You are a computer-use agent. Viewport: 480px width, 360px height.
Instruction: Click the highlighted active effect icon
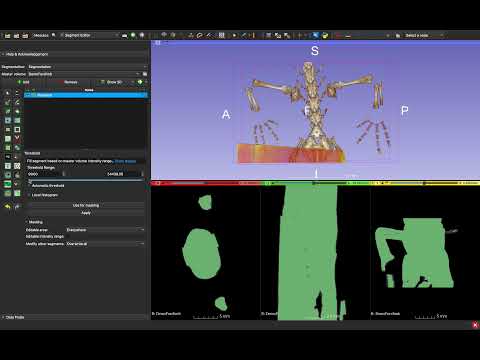click(8, 184)
